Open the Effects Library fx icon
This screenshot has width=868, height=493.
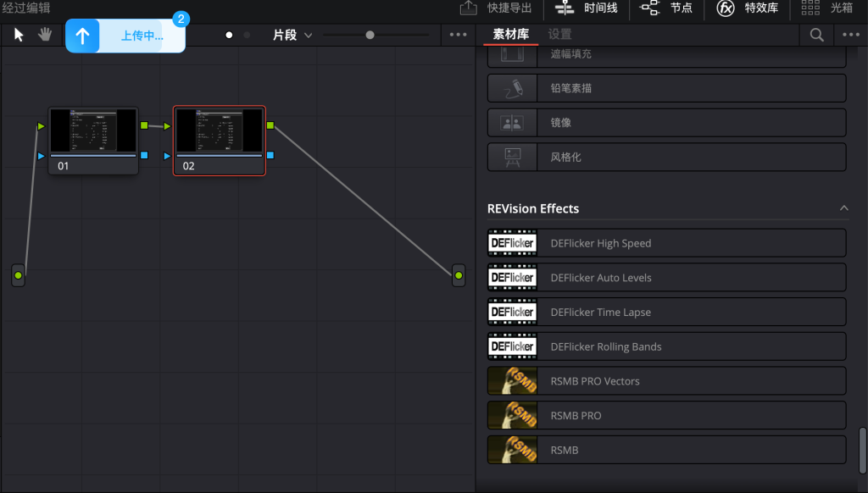(x=726, y=8)
